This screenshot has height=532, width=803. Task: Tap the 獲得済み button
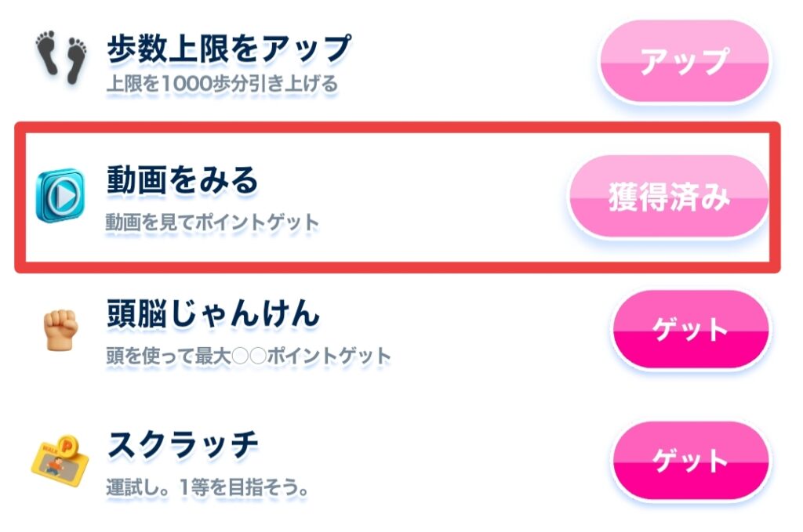[x=669, y=197]
